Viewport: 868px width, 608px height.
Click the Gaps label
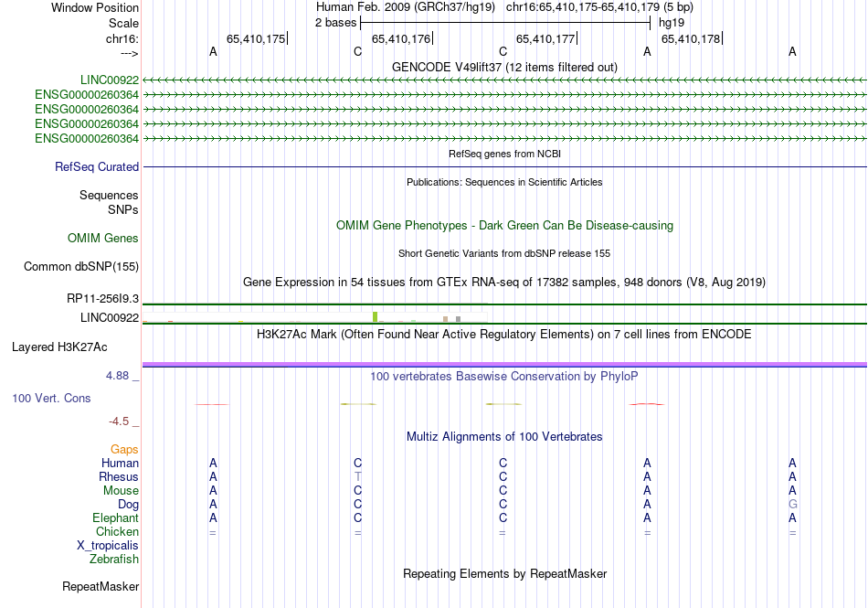click(124, 449)
